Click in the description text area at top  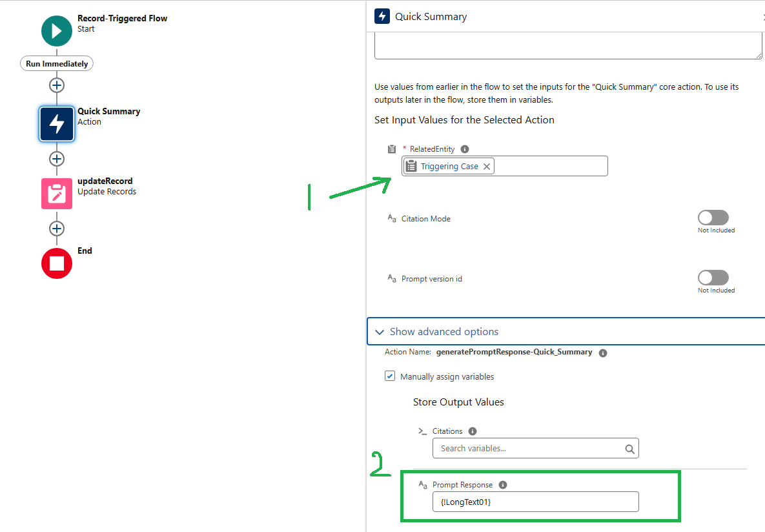click(x=568, y=46)
